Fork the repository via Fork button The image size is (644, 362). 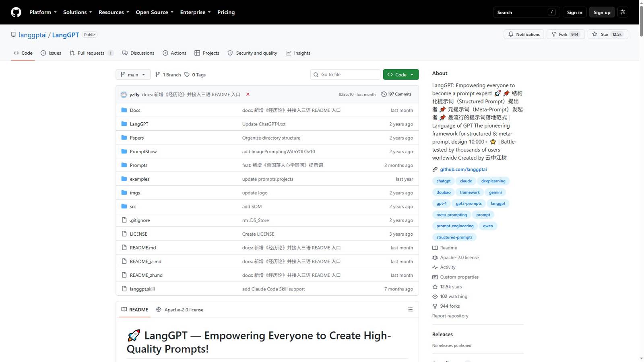click(x=566, y=34)
